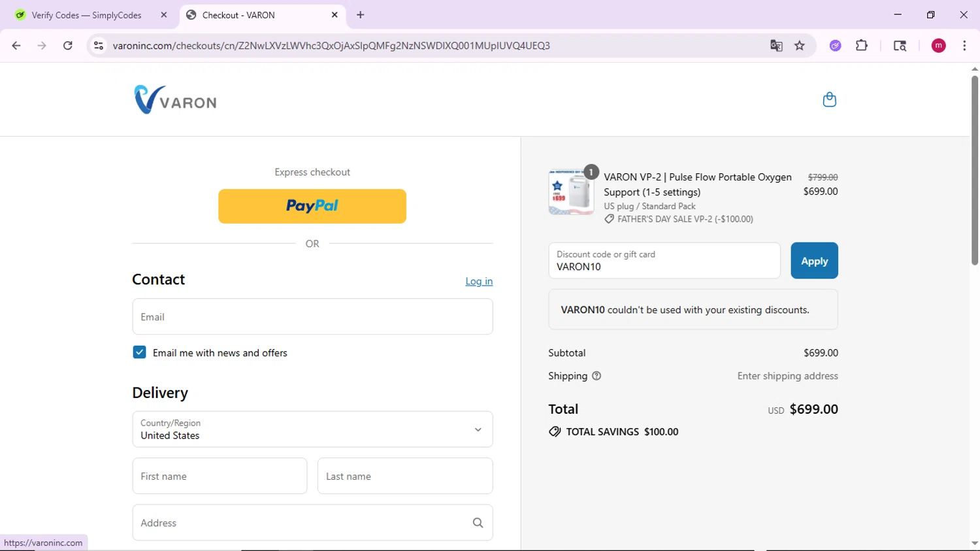Click the VARON logo
The height and width of the screenshot is (551, 980).
(176, 100)
